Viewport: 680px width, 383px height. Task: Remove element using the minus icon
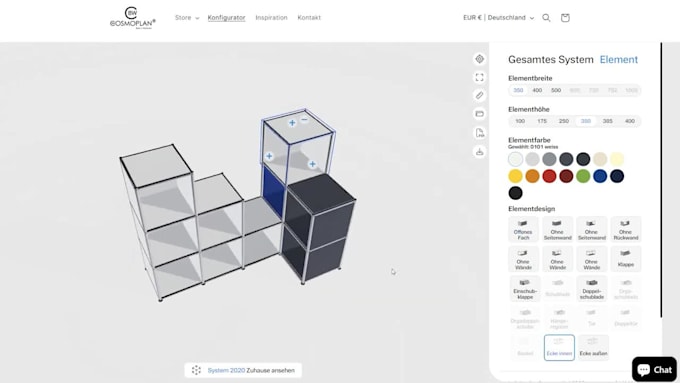coord(304,119)
